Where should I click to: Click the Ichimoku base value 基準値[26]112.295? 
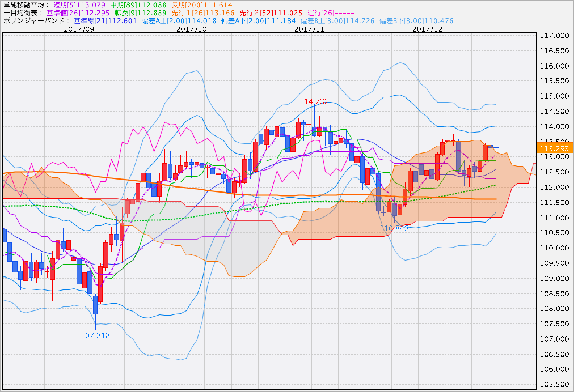[78, 13]
